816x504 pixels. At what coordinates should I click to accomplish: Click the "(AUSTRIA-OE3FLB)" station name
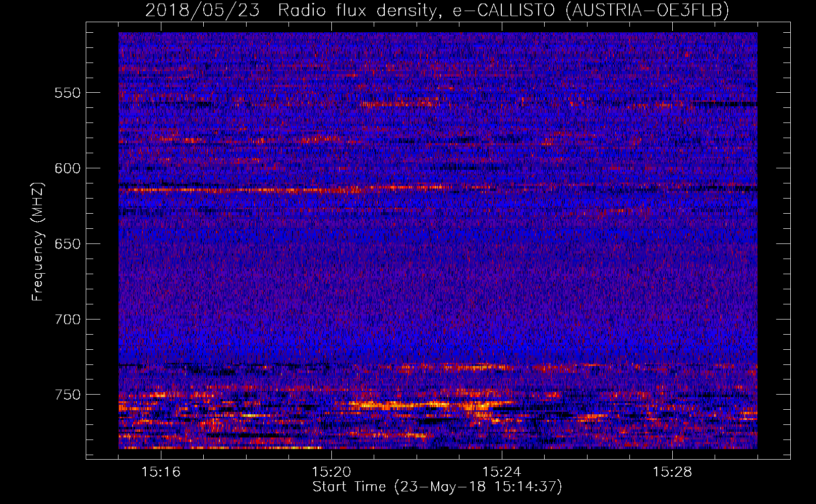pyautogui.click(x=648, y=10)
